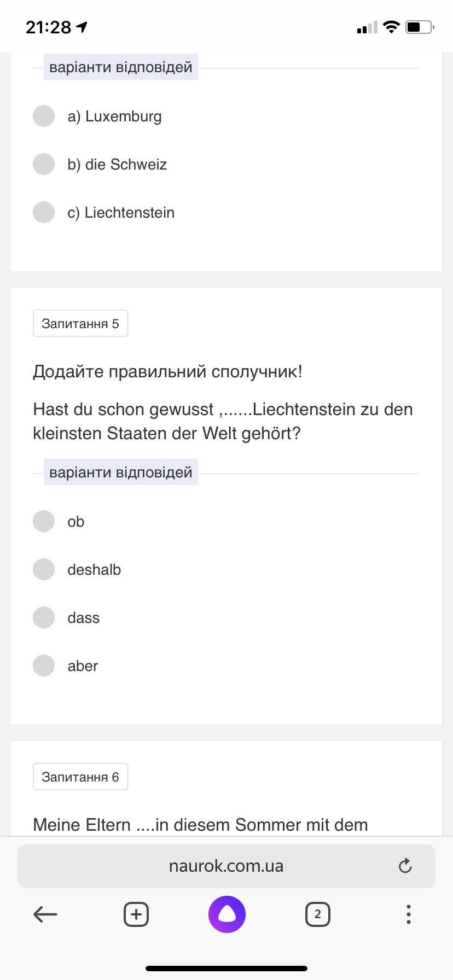The width and height of the screenshot is (453, 980).
Task: Tap the 'Запитання 6' label
Action: (80, 777)
